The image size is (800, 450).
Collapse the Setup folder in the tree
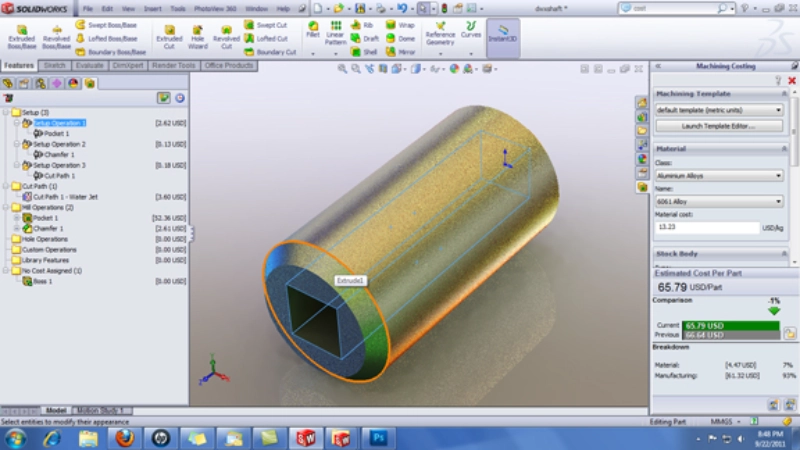(6, 113)
